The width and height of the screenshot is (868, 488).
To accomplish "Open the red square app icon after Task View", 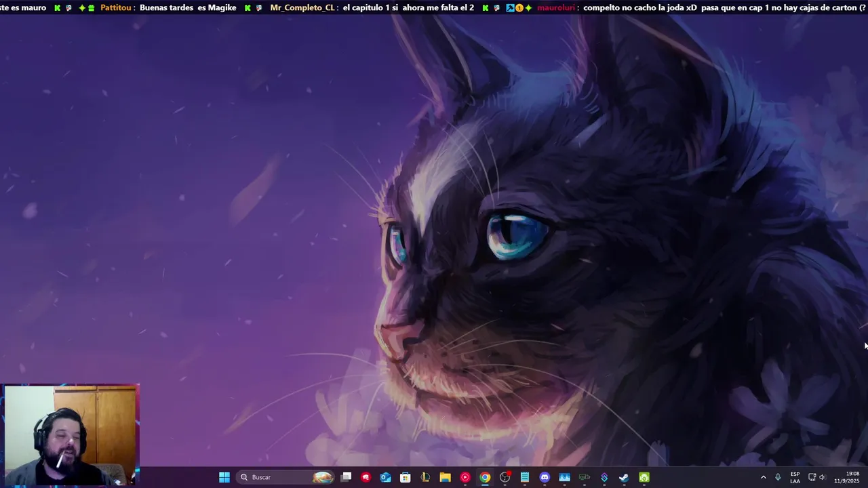I will (x=366, y=477).
